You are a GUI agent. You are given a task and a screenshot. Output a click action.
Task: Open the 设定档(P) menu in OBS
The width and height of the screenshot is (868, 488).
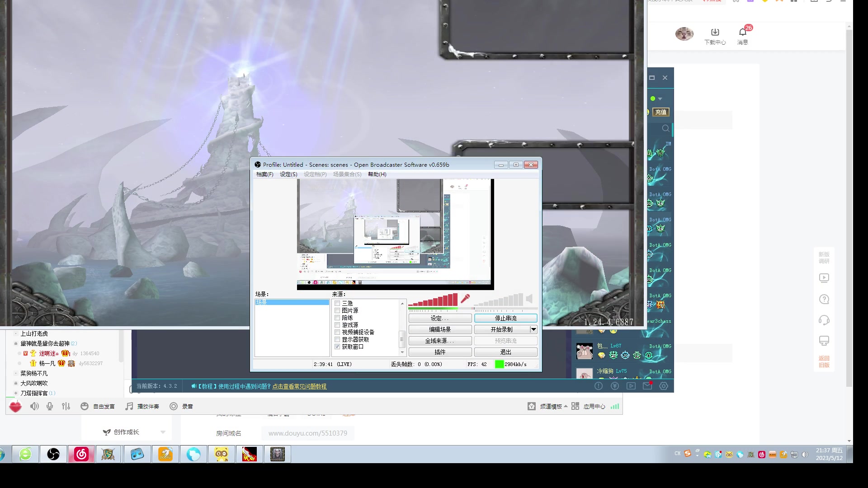(x=315, y=174)
